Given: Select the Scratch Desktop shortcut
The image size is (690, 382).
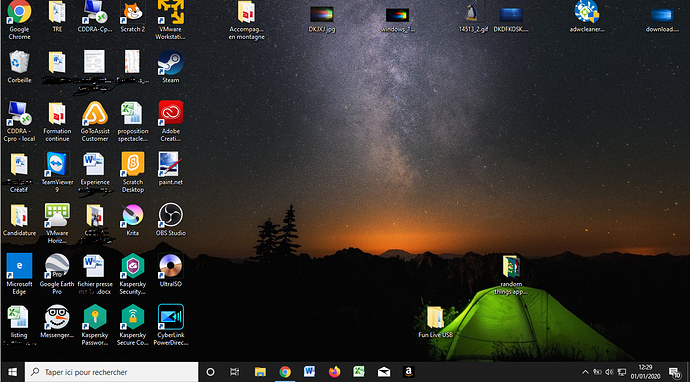Looking at the screenshot, I should [x=132, y=172].
